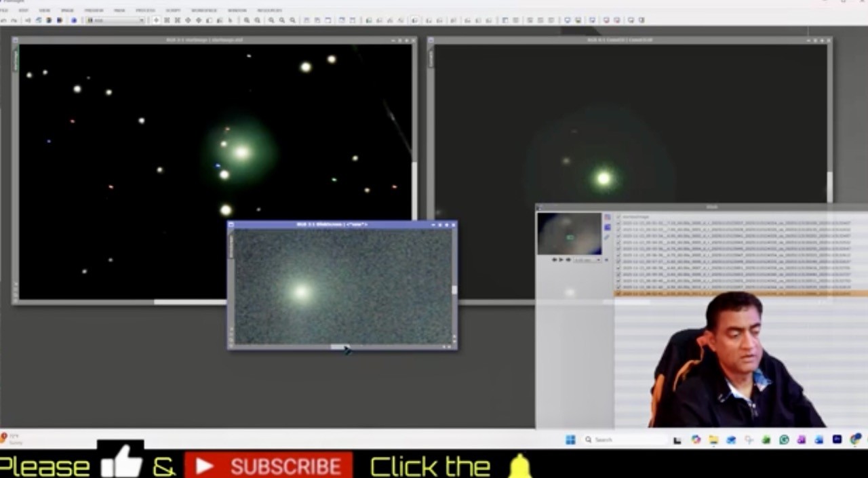Image resolution: width=868 pixels, height=478 pixels.
Task: Open the PROCESS menu
Action: click(144, 10)
